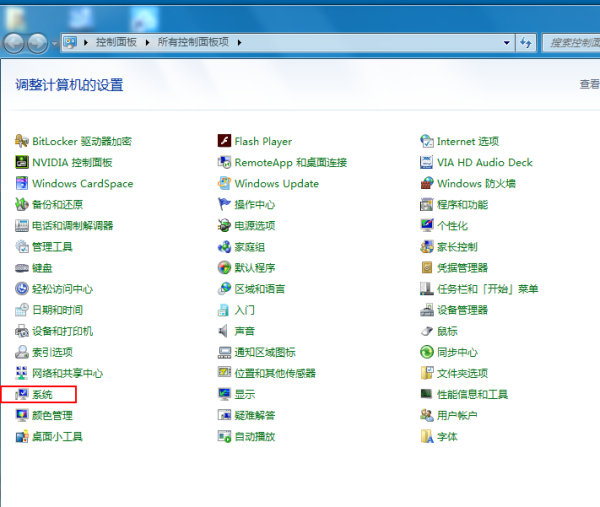Click the 位置和其他传感器 link
The height and width of the screenshot is (507, 600).
(x=275, y=373)
